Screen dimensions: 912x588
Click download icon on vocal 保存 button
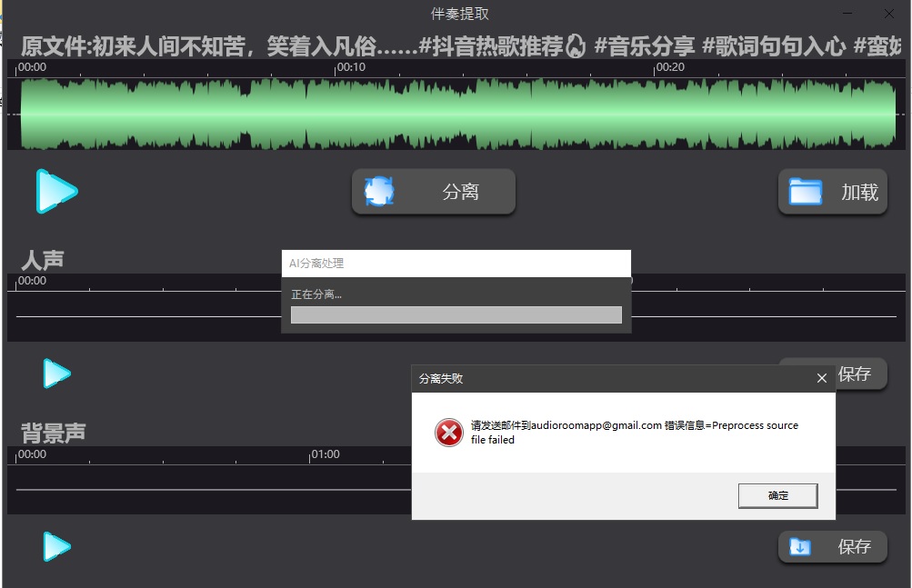800,373
